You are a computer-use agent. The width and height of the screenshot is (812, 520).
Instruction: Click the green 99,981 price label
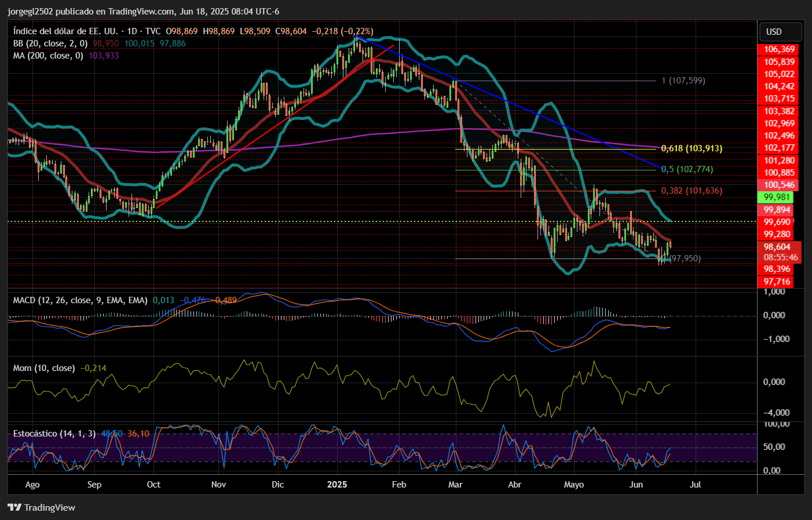tap(777, 197)
